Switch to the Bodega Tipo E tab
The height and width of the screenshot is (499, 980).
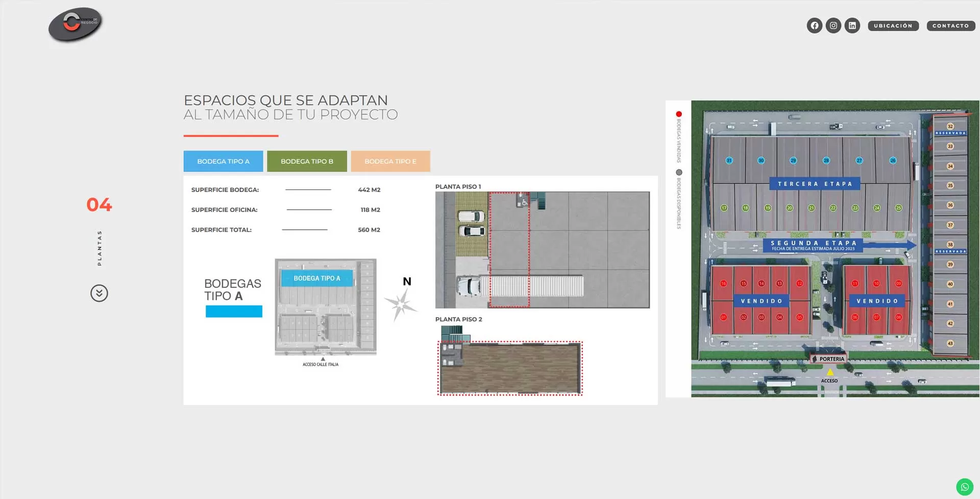(x=390, y=161)
